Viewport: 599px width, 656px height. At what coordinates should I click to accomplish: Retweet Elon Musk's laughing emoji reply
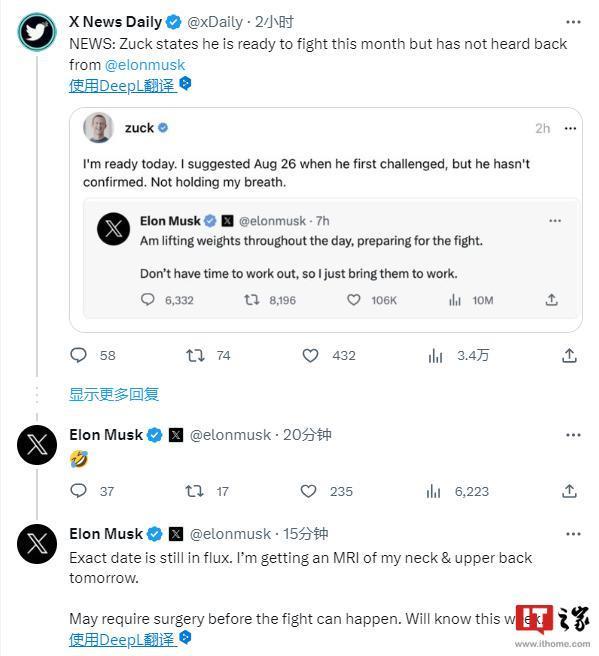click(x=195, y=491)
